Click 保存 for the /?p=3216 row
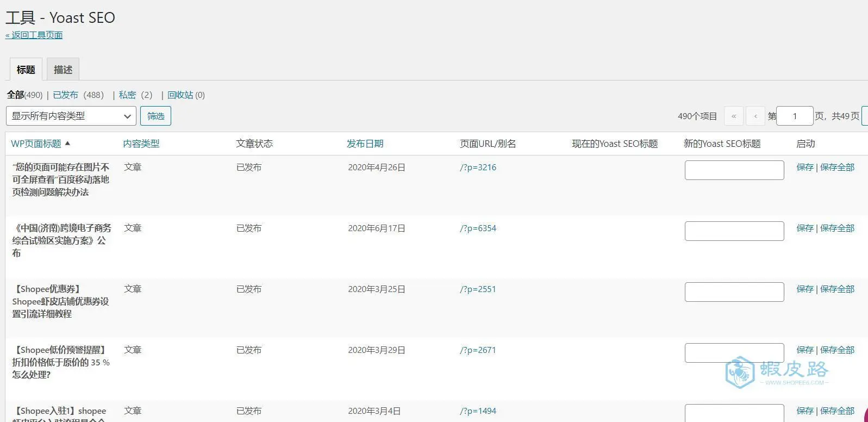 (805, 167)
